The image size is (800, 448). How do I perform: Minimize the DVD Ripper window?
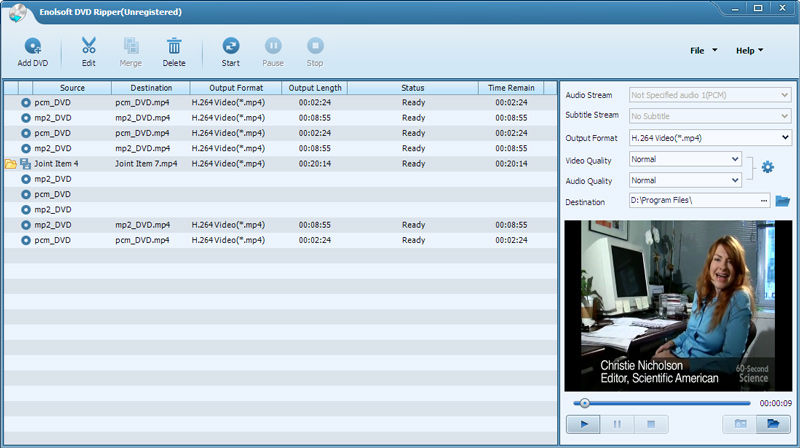click(735, 9)
